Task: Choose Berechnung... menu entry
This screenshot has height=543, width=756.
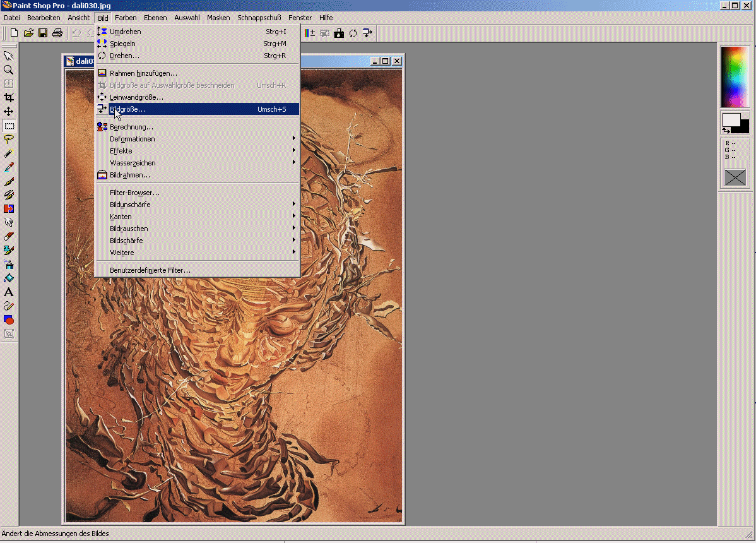Action: click(x=198, y=127)
